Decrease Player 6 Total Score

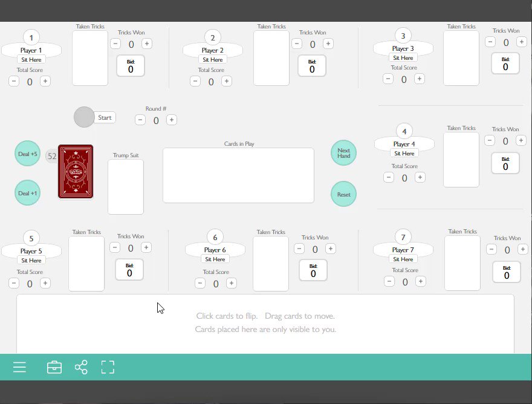click(x=200, y=283)
